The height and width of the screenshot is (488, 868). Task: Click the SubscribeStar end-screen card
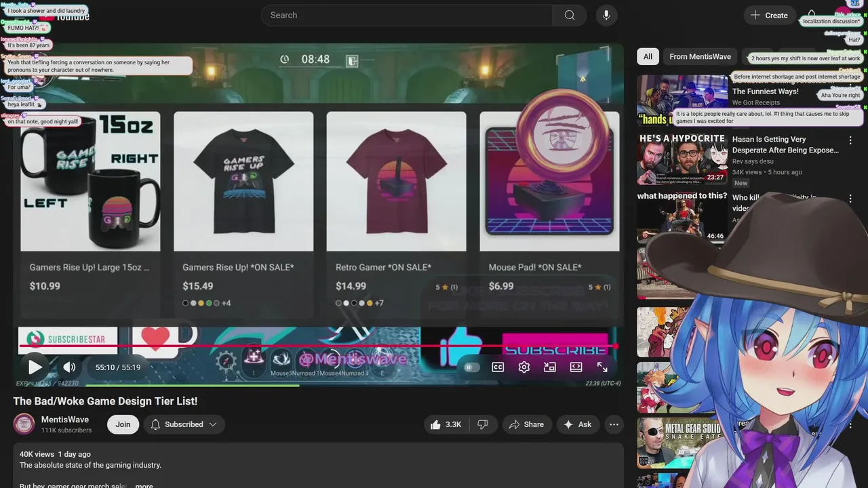(68, 339)
